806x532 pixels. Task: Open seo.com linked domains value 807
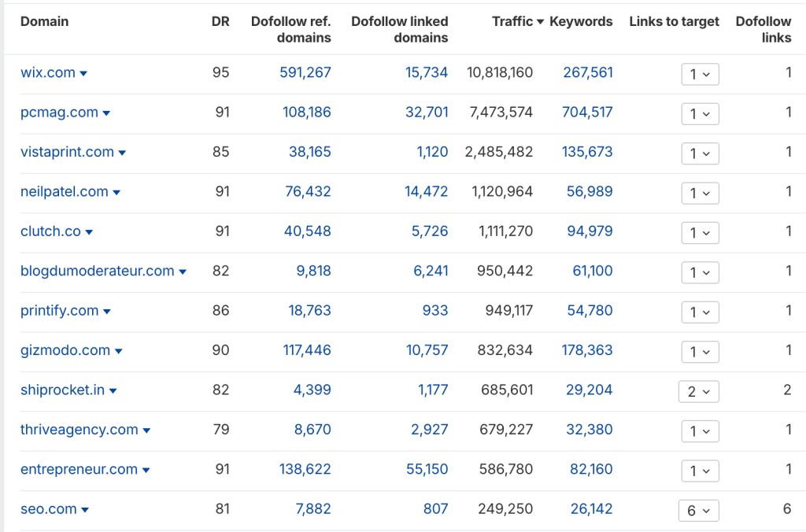pos(436,509)
